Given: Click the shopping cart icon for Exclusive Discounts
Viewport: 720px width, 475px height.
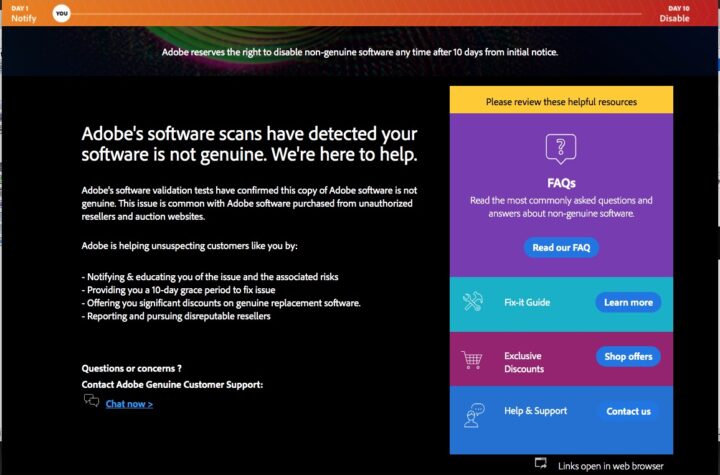Looking at the screenshot, I should [x=472, y=360].
